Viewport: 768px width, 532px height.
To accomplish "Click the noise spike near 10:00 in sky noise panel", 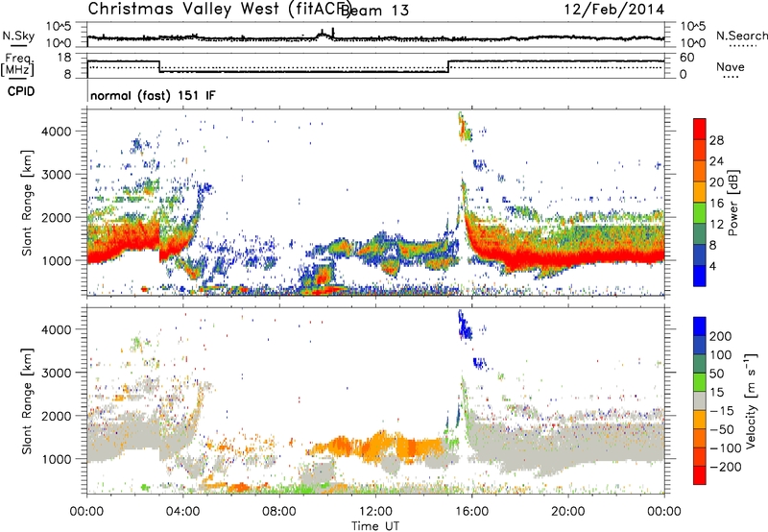I will pyautogui.click(x=333, y=33).
